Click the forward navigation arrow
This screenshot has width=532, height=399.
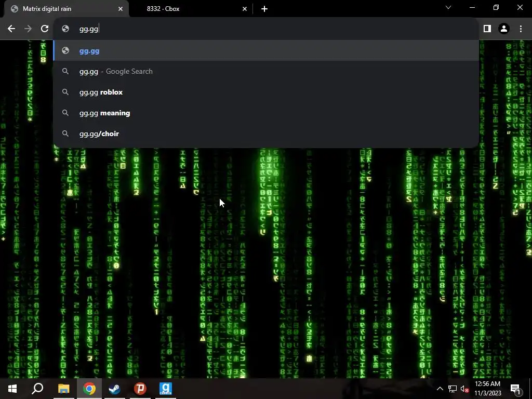(28, 29)
